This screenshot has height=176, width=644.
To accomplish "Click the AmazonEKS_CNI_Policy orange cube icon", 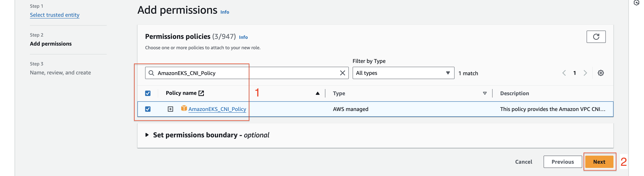I will [x=184, y=108].
